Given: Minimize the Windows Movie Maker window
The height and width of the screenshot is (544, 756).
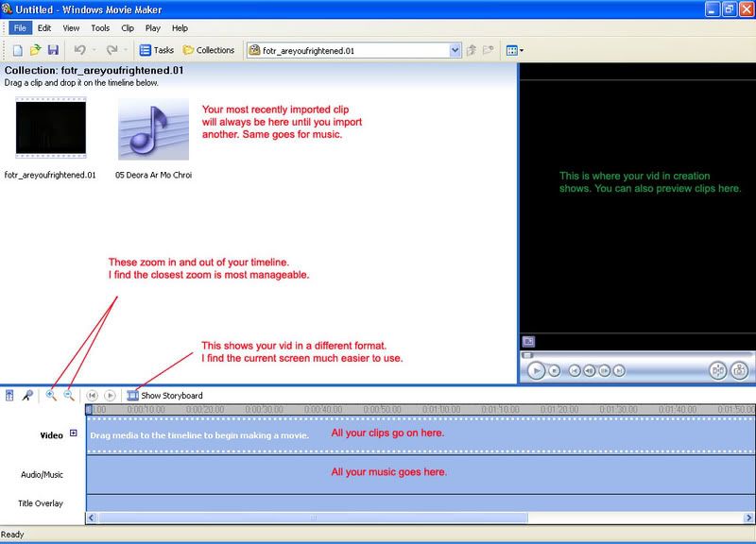Looking at the screenshot, I should pos(713,9).
